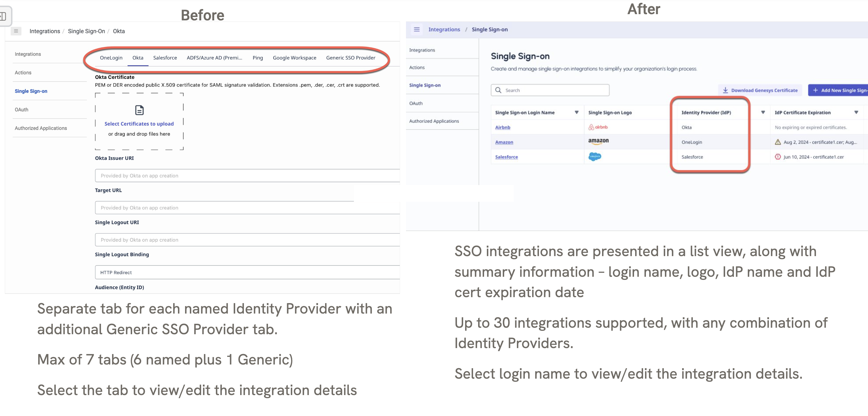Select Integrations in Before sidebar
The image size is (868, 416).
(x=28, y=54)
